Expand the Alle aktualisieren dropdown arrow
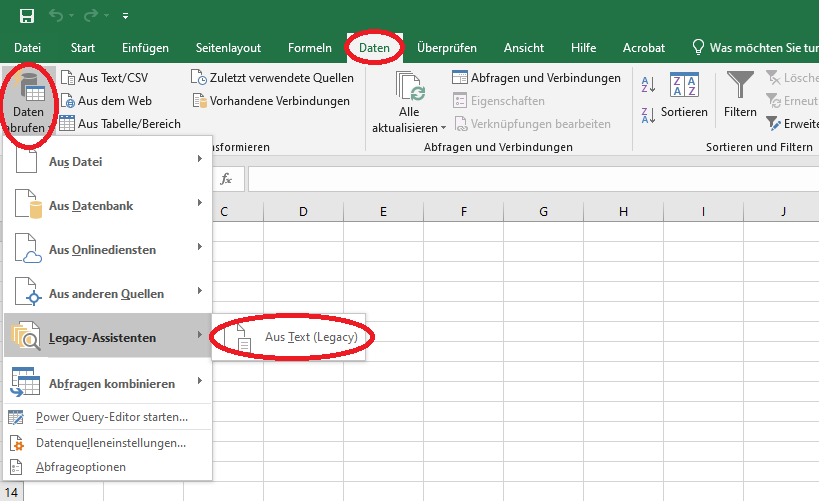The image size is (819, 501). click(443, 128)
